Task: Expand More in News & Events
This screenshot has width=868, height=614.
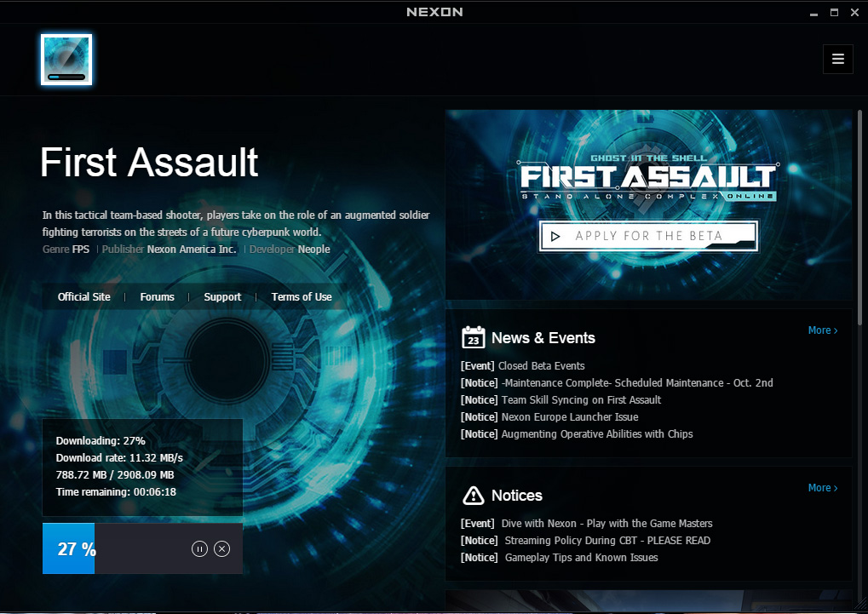Action: 823,330
